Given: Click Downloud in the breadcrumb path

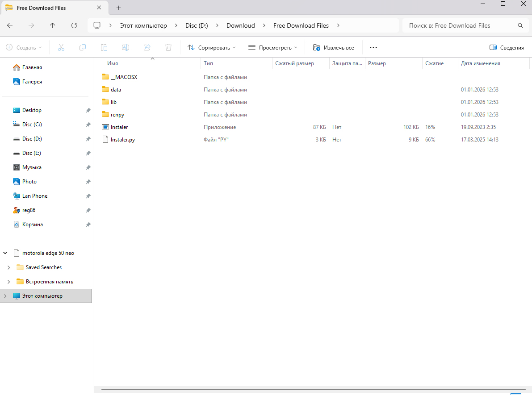Looking at the screenshot, I should click(240, 25).
